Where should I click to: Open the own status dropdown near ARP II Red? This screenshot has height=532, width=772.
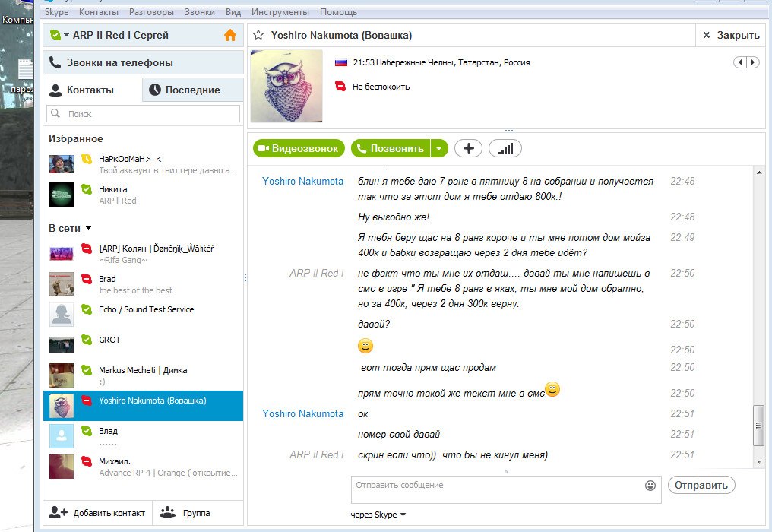pyautogui.click(x=66, y=35)
